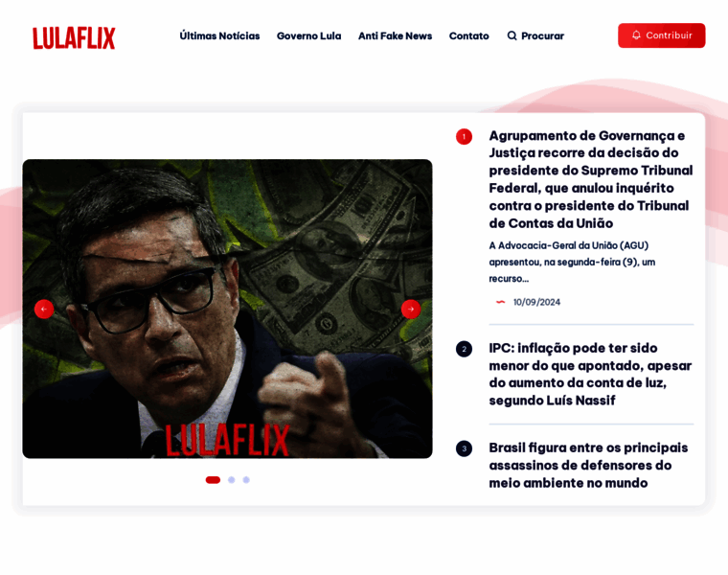Click the red wave icon beside date
This screenshot has height=575, width=728.
pos(500,302)
